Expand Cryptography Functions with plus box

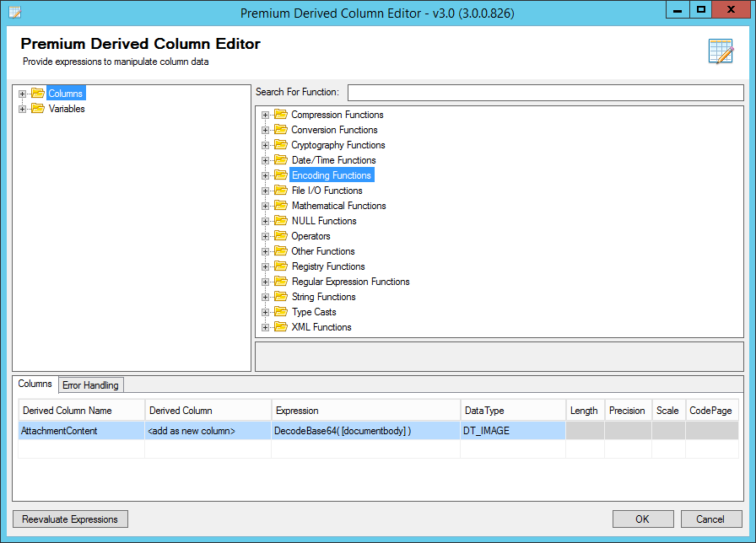pyautogui.click(x=265, y=145)
